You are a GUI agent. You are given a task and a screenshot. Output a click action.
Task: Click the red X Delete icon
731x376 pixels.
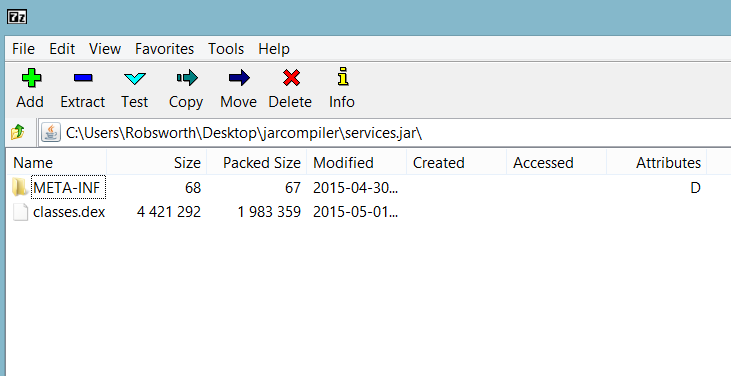pyautogui.click(x=291, y=78)
